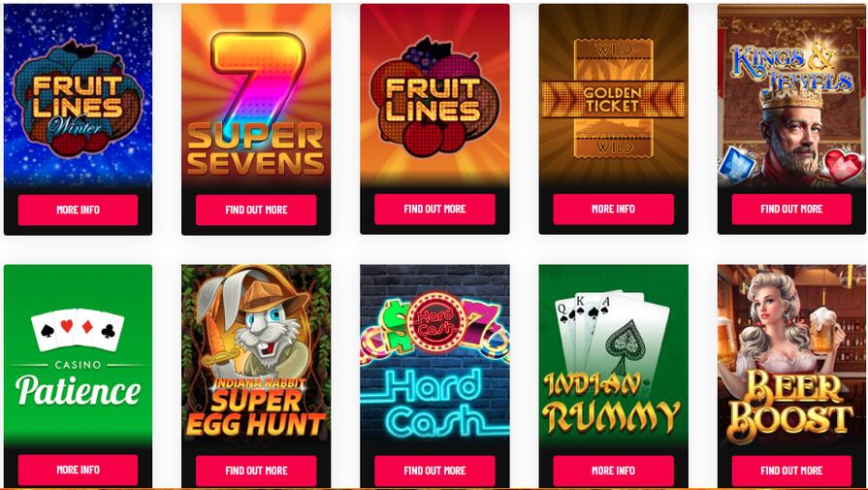Image resolution: width=868 pixels, height=490 pixels.
Task: Open the orange Fruit Lines game tile
Action: coord(434,95)
